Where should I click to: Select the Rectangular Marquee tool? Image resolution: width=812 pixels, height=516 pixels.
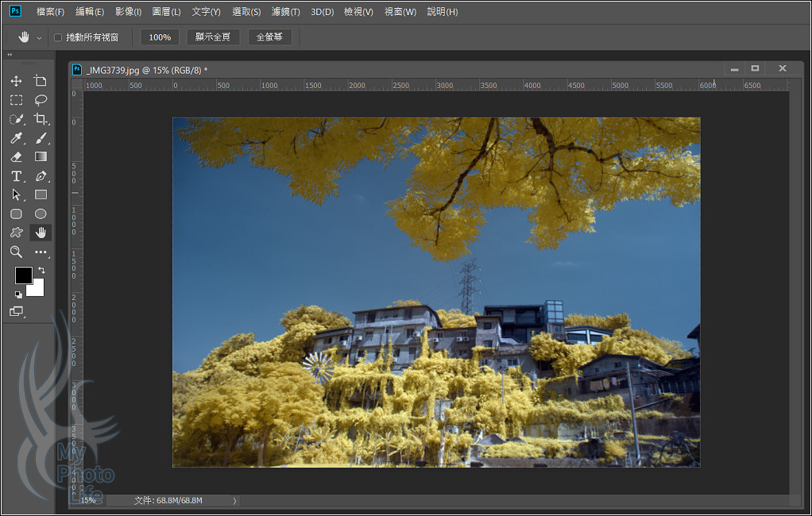(16, 100)
